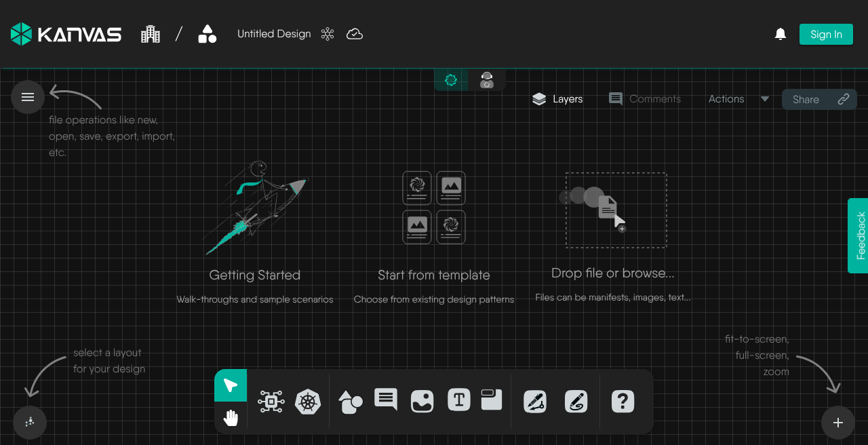Click the Kanvas logo
The height and width of the screenshot is (445, 868).
click(x=66, y=34)
